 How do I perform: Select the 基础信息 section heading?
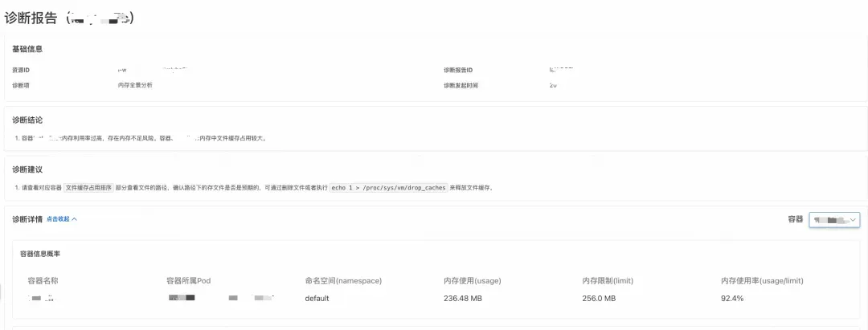pos(27,49)
